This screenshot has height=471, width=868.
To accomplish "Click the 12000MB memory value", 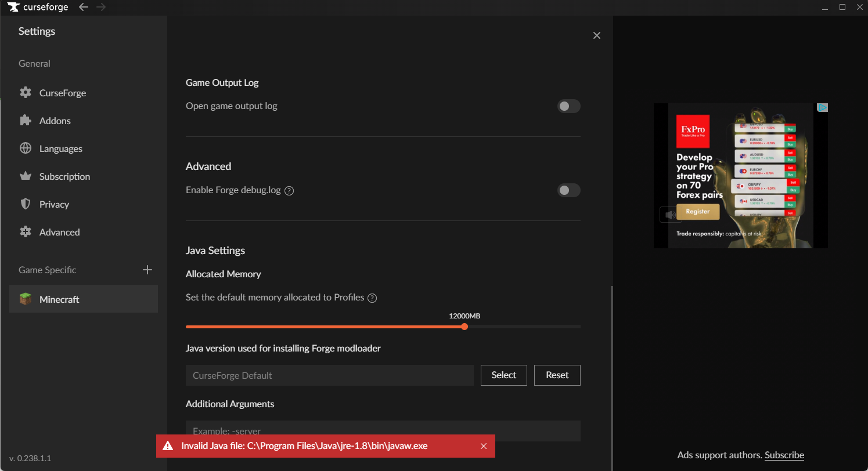I will (464, 316).
